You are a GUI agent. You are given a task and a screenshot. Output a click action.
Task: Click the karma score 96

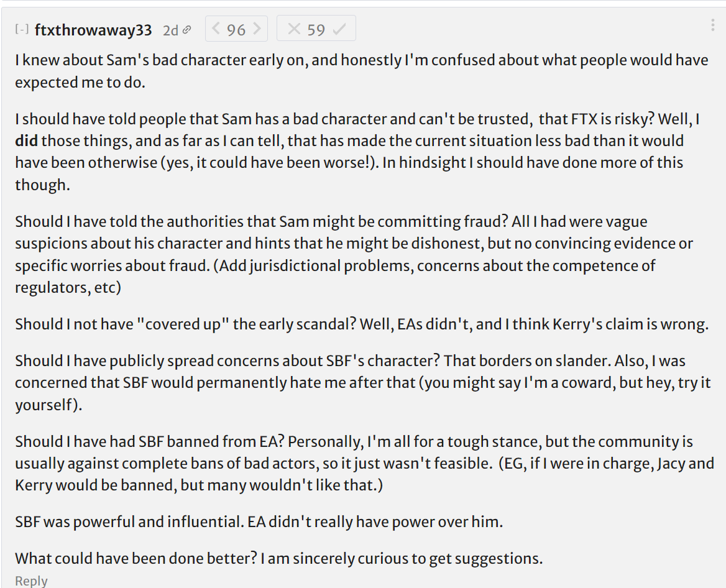click(x=236, y=29)
